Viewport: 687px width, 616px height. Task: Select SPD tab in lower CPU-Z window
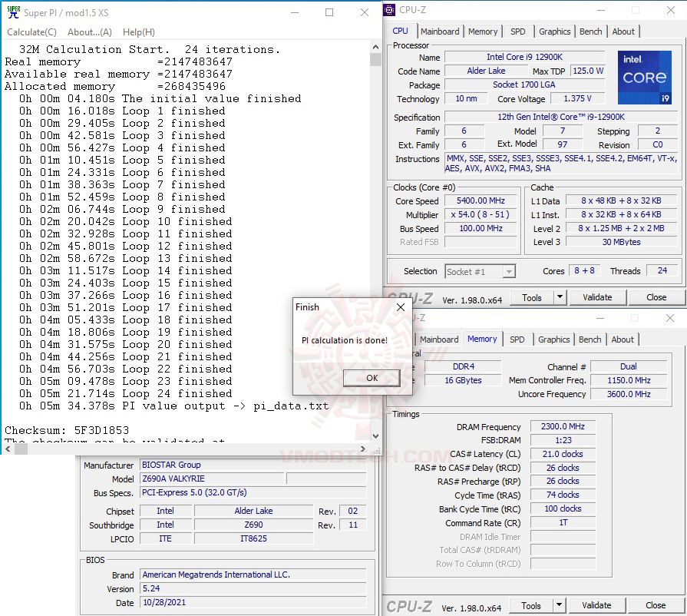click(x=517, y=339)
